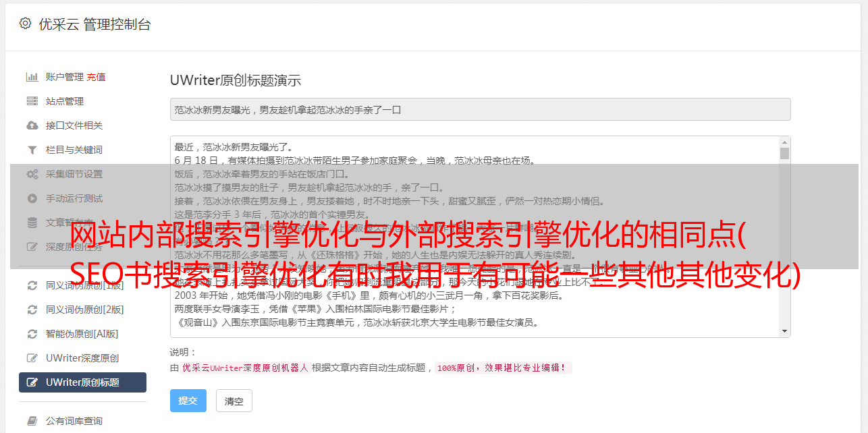This screenshot has width=868, height=433.
Task: Click the 清空 clear button
Action: 234,401
